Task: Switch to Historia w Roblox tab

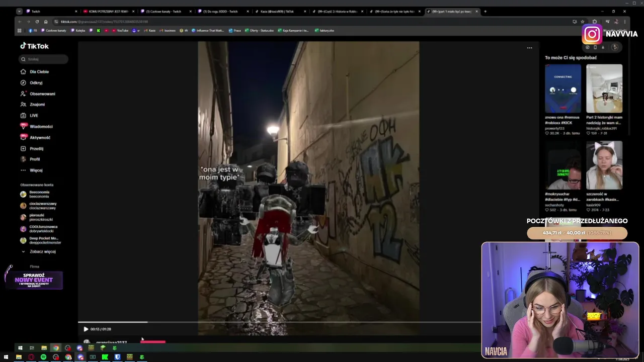Action: coord(337,11)
